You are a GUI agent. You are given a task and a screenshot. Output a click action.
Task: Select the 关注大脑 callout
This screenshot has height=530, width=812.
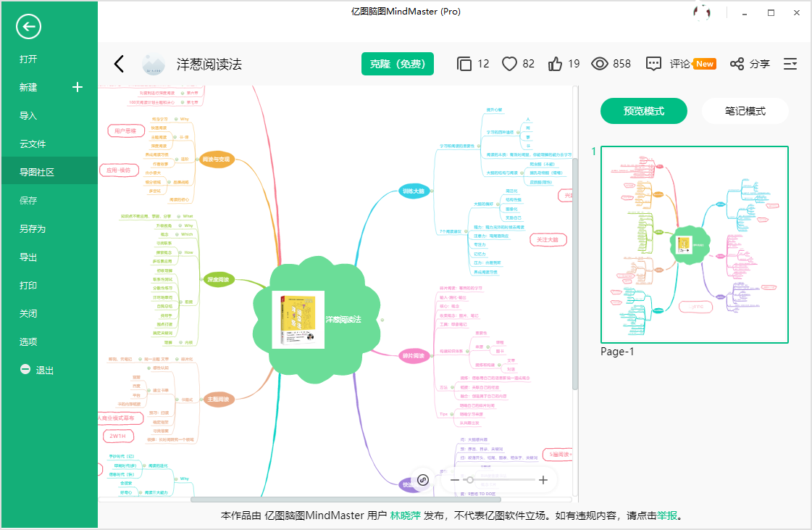(548, 239)
